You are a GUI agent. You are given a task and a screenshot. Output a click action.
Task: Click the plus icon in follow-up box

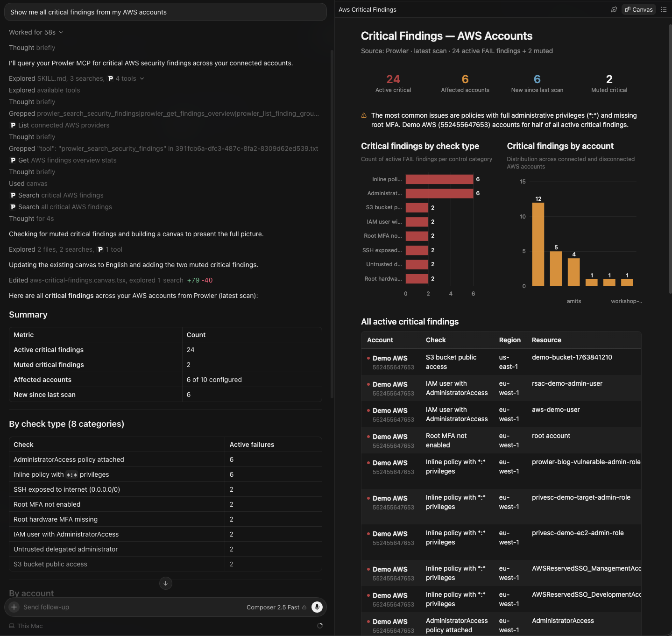coord(14,607)
